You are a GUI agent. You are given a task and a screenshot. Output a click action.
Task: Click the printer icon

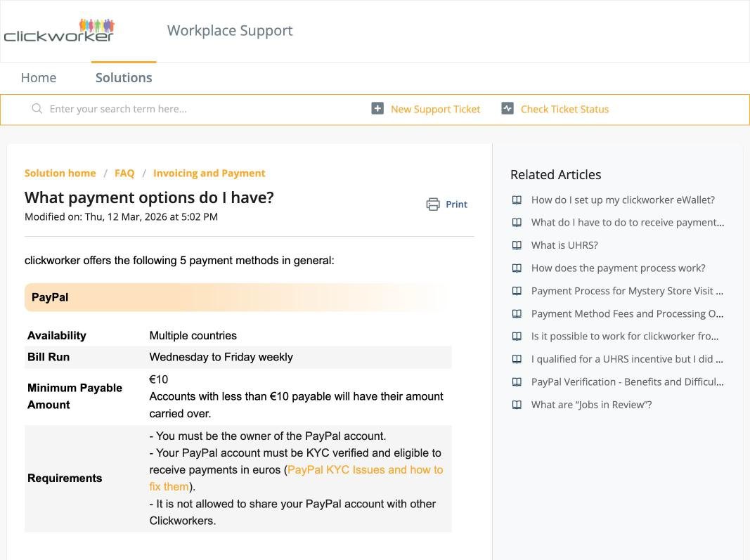433,204
